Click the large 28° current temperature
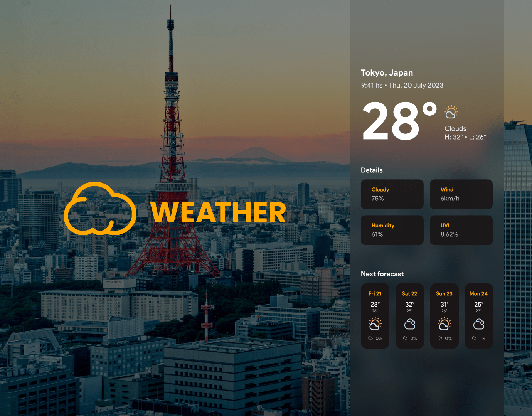Viewport: 532px width, 416px height. pos(400,121)
